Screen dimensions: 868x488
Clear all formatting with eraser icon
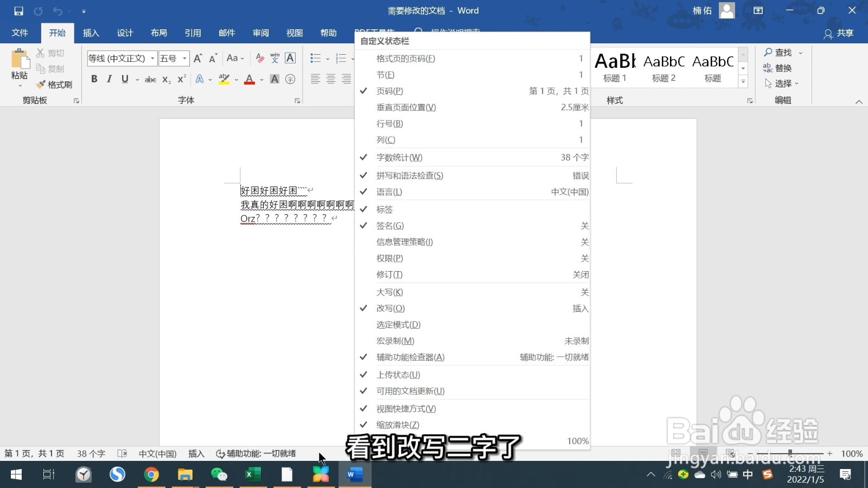(260, 58)
